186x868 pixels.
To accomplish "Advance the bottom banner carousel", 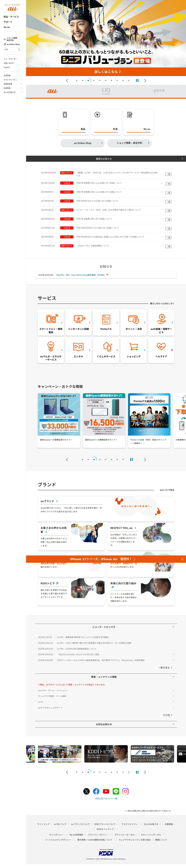I will [145, 772].
